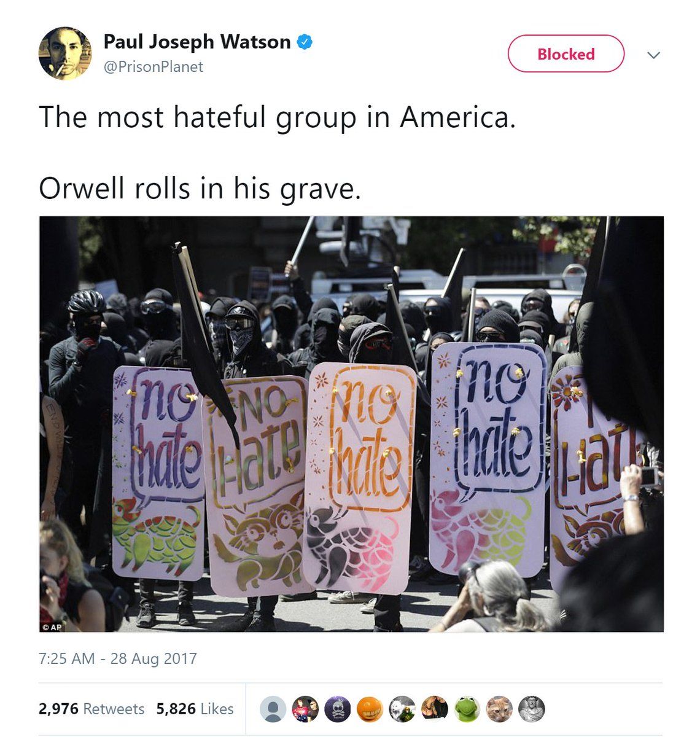
Task: Open the skull and crossbones liker avatar
Action: coord(337,709)
